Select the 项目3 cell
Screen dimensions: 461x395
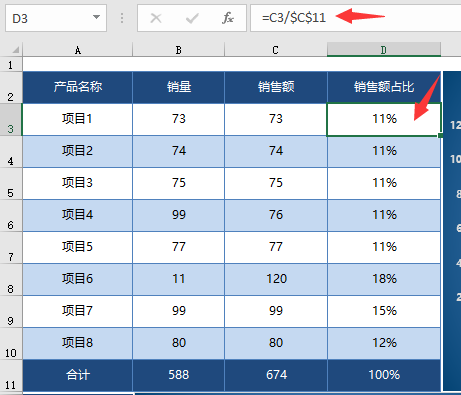click(x=78, y=183)
